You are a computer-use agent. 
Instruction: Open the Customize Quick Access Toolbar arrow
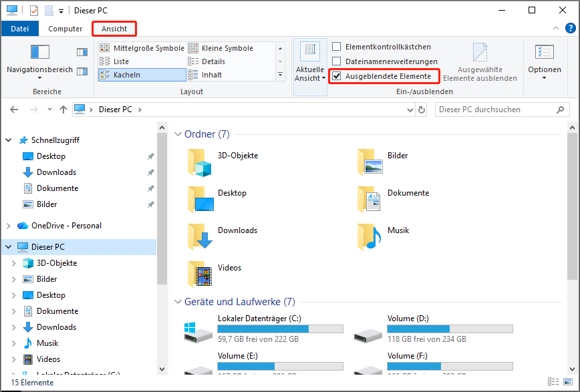(61, 11)
